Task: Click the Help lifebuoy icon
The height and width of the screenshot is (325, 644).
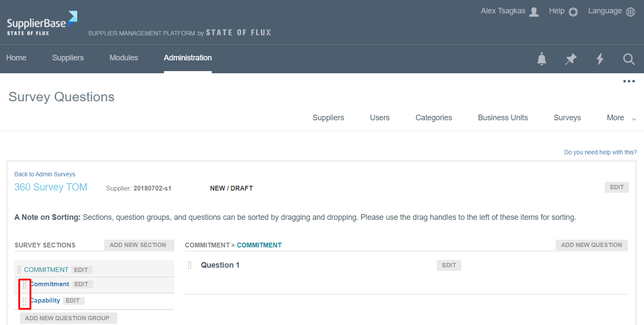Action: (573, 12)
